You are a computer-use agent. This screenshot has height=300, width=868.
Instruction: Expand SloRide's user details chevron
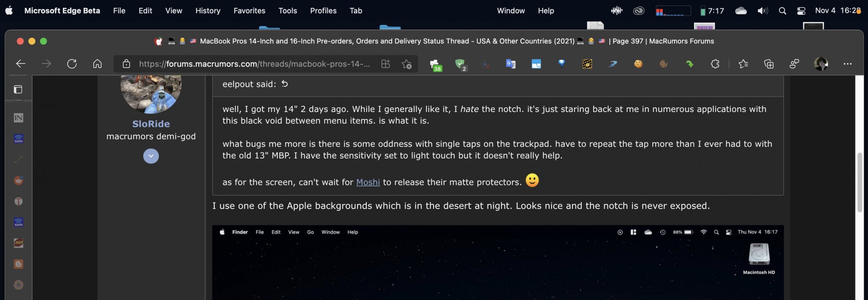[151, 156]
